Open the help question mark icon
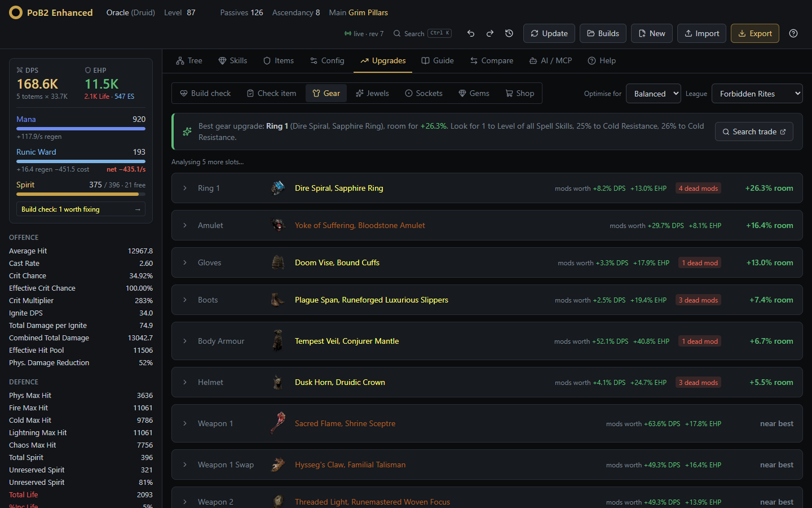The width and height of the screenshot is (812, 508). [793, 33]
